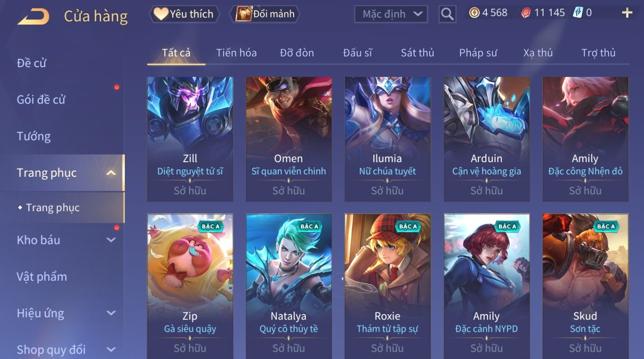Open Yêu thích heart favorites
Screen dimensions: 644x359
click(x=184, y=14)
